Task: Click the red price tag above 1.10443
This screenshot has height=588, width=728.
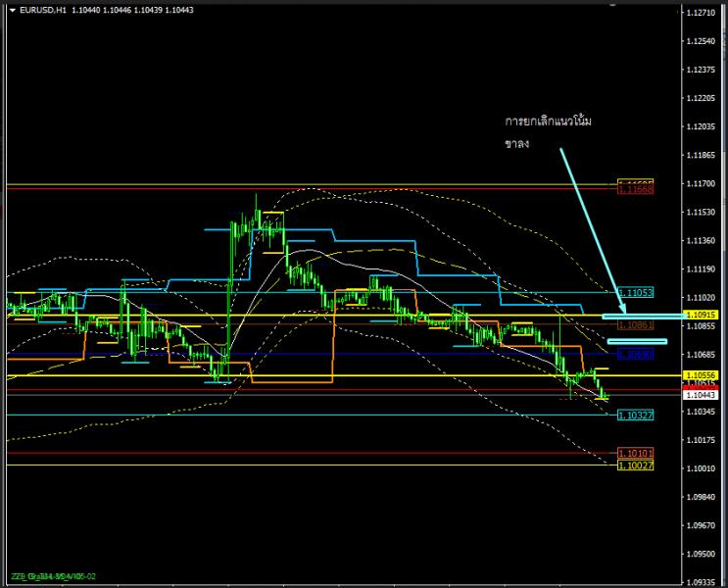Action: point(701,387)
